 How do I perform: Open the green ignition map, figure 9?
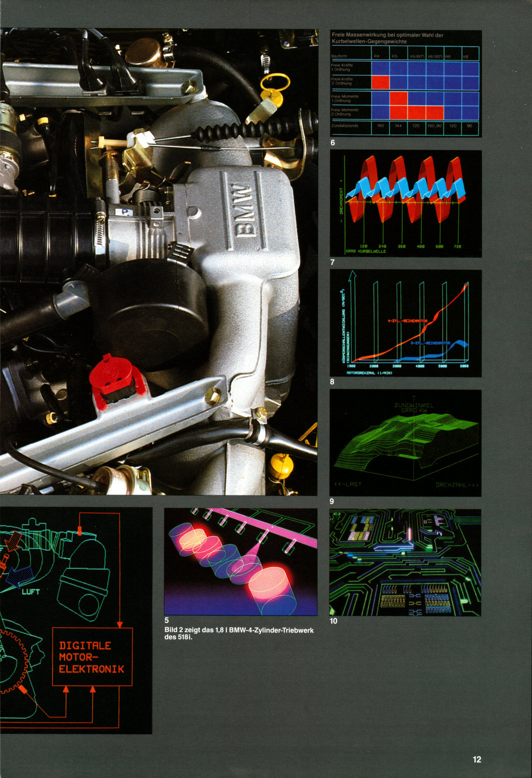point(406,443)
